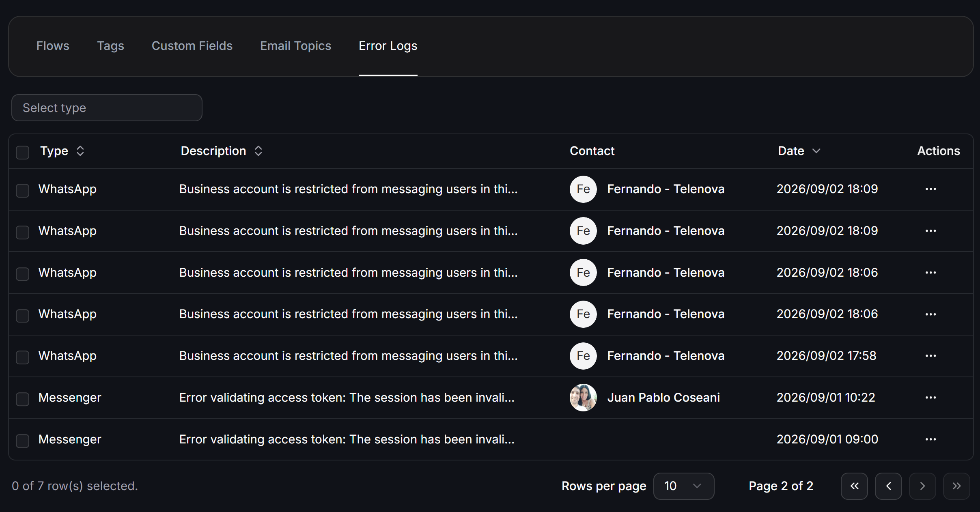The image size is (980, 512).
Task: Click description of 09:00 Messenger error
Action: (x=347, y=439)
